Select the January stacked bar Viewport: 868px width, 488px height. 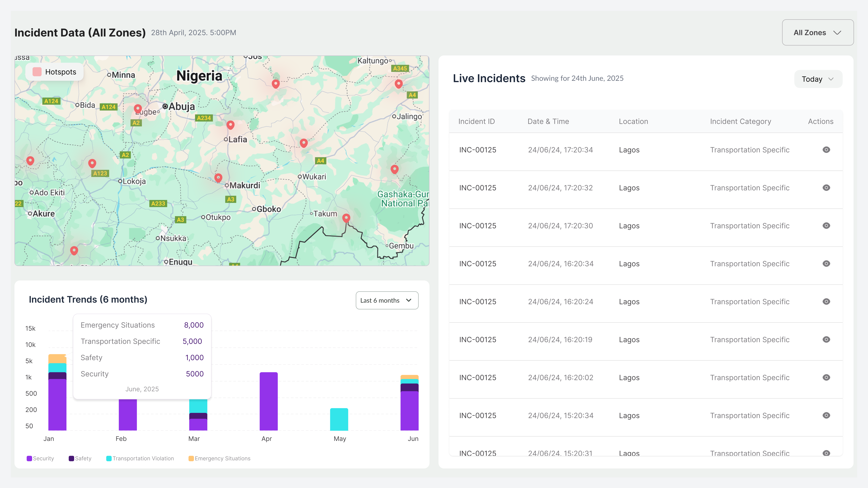[x=57, y=392]
